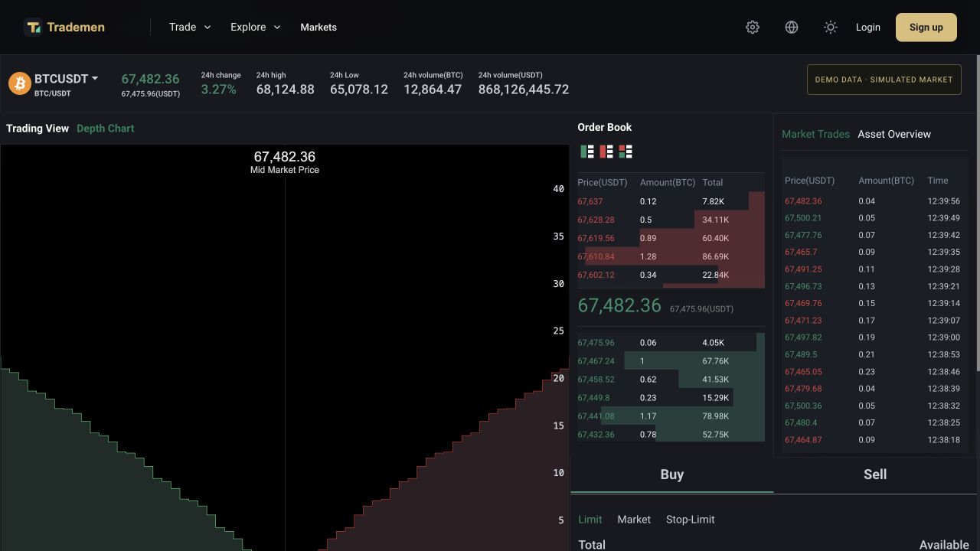Open the Asset Overview tab
The image size is (980, 551).
tap(894, 134)
